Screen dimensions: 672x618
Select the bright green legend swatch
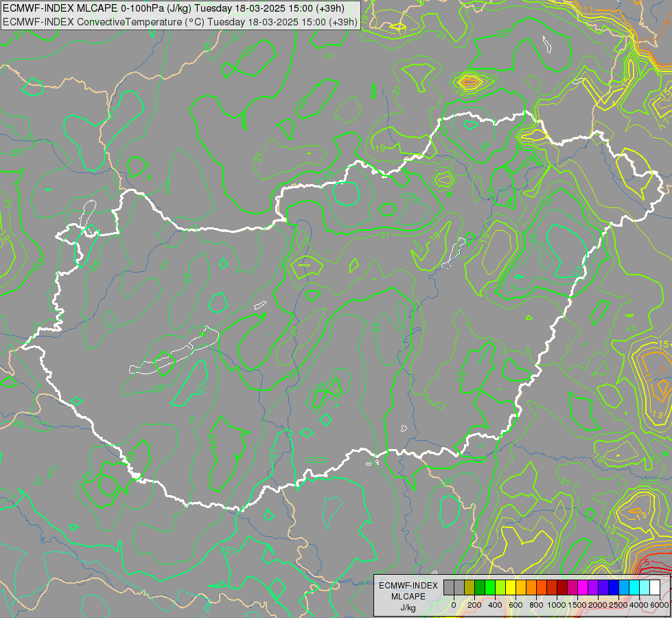pyautogui.click(x=490, y=587)
